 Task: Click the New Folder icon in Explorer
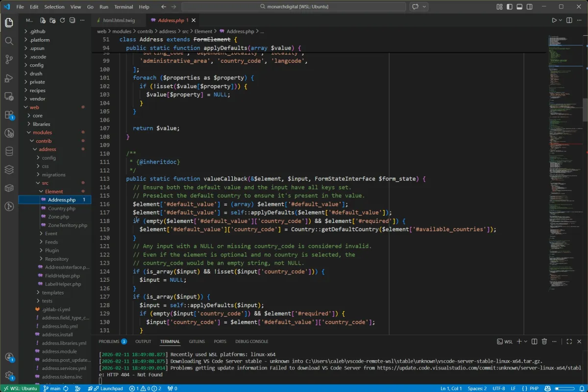click(52, 20)
